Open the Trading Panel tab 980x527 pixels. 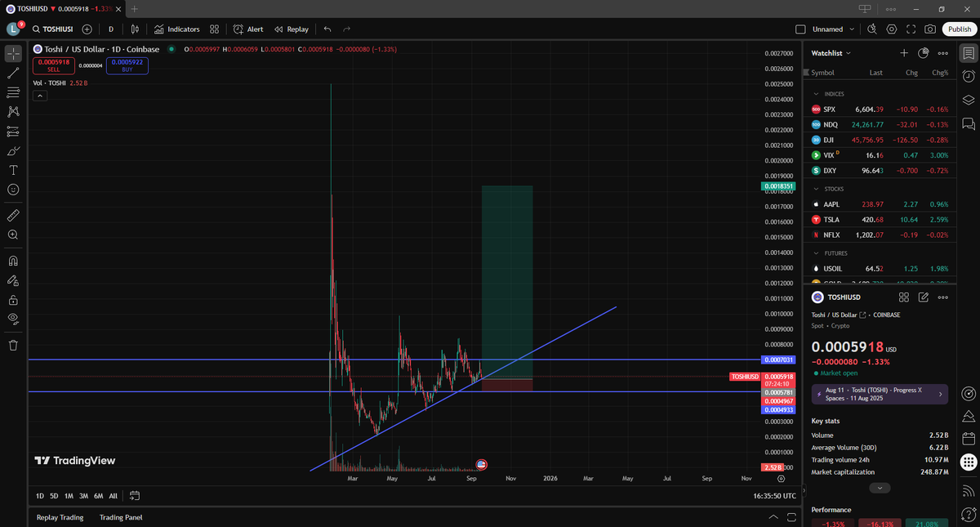(x=121, y=517)
